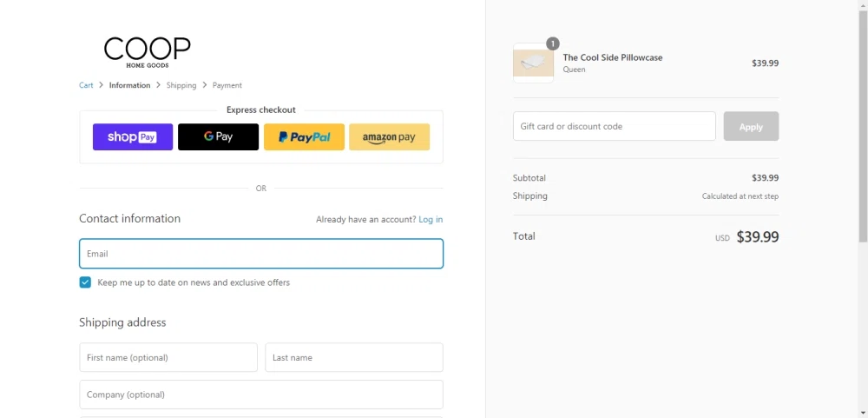Select Amazon Pay express checkout
868x418 pixels.
pyautogui.click(x=389, y=137)
